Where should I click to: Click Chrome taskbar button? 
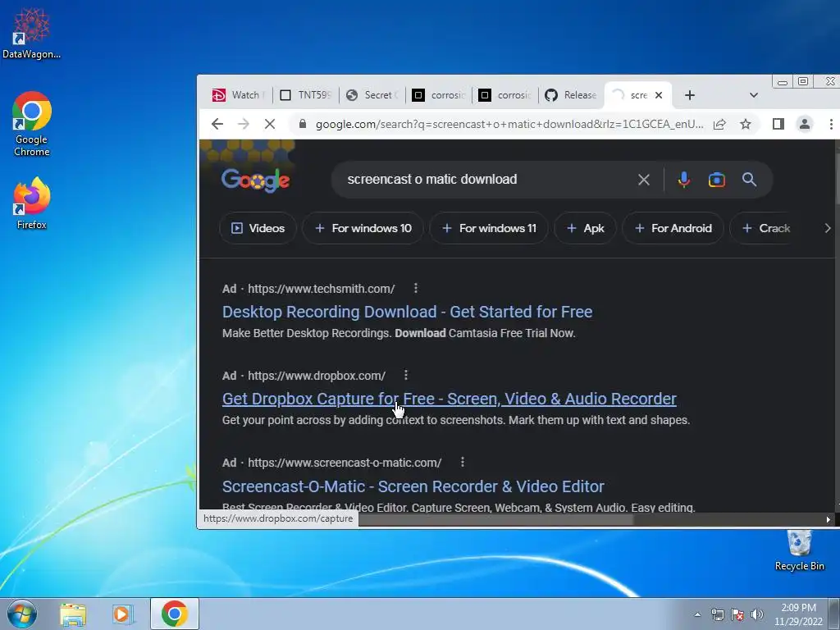tap(174, 614)
